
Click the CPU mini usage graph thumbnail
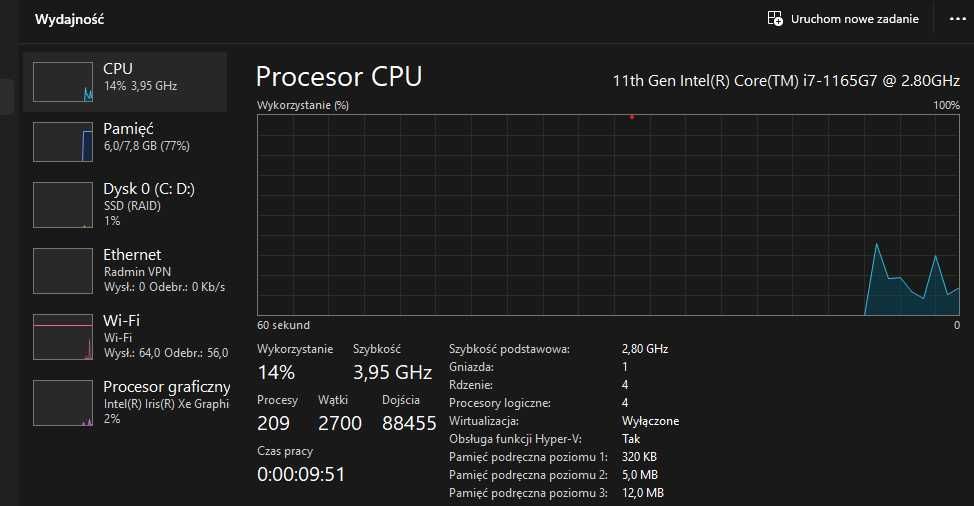[x=63, y=81]
